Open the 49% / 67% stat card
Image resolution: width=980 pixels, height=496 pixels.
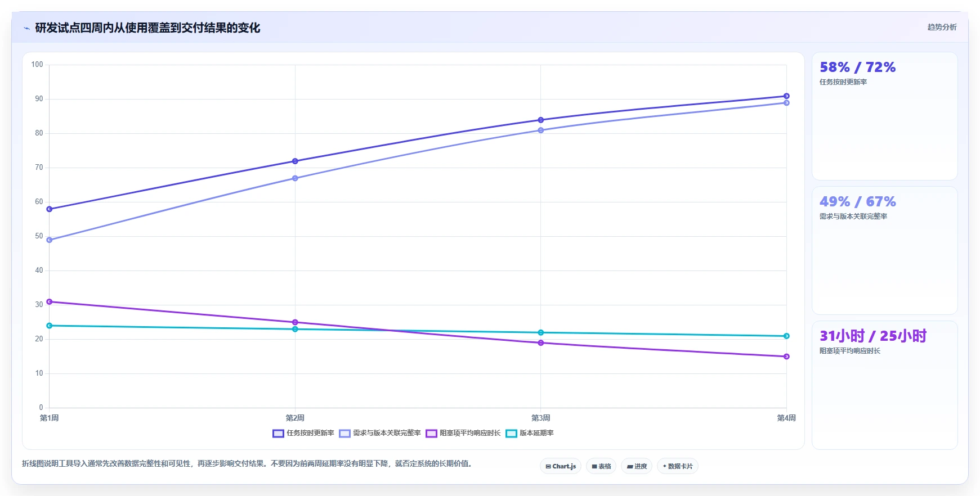(885, 251)
